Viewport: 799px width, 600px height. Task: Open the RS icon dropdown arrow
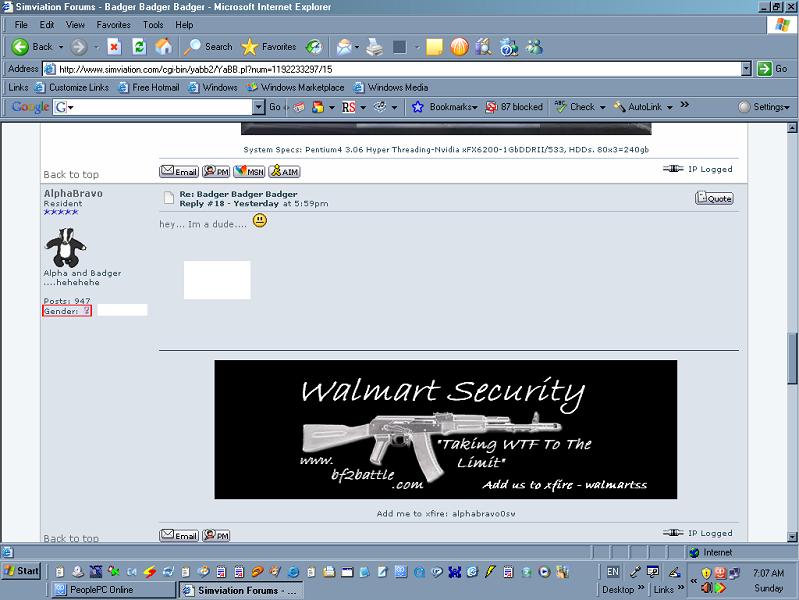coord(363,107)
